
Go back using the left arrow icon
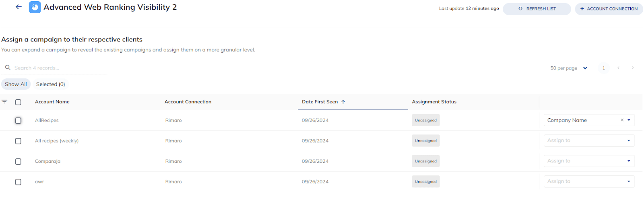click(x=19, y=7)
